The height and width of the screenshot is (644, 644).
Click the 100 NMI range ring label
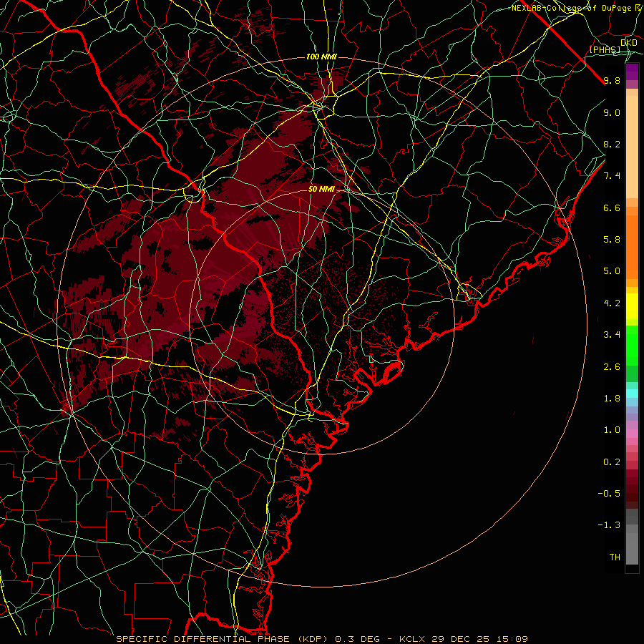pos(321,57)
